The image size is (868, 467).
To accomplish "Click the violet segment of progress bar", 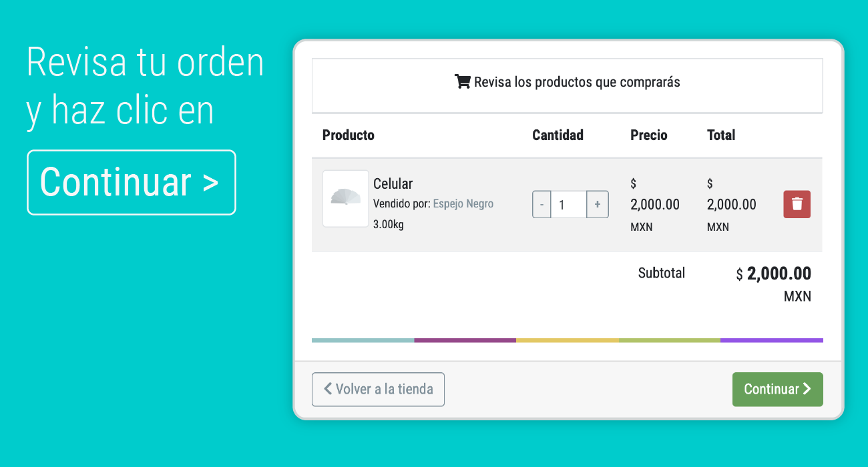I will tap(772, 340).
